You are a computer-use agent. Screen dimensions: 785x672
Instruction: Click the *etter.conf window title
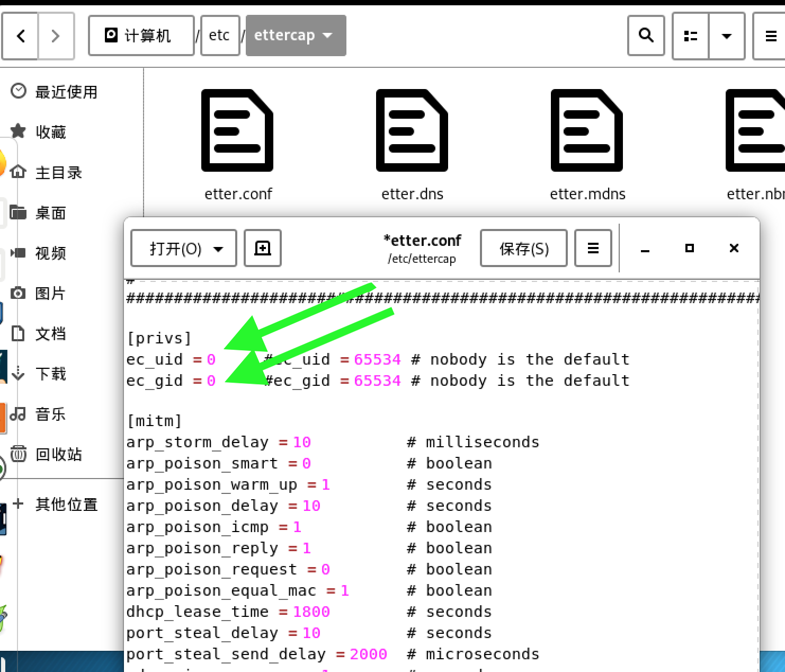422,241
